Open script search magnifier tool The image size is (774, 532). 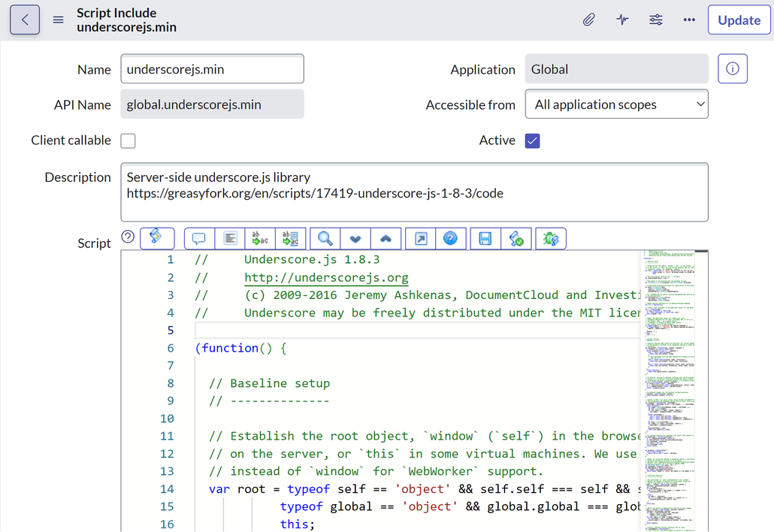coord(325,239)
